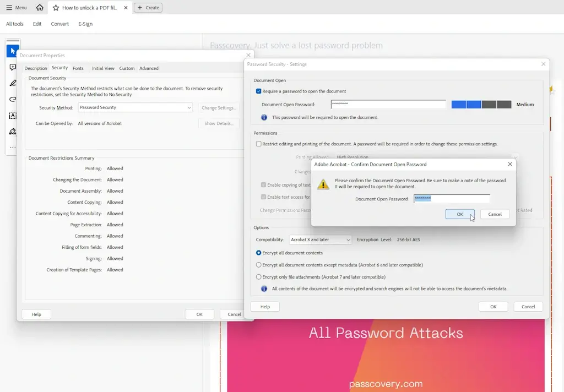The width and height of the screenshot is (564, 392).
Task: Select the Security tab
Action: coord(59,68)
